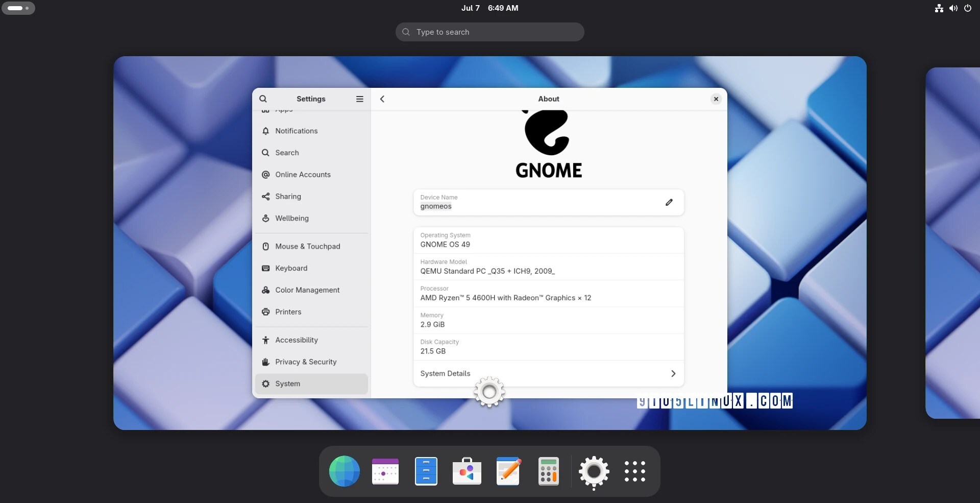Select Online Accounts in the sidebar

[x=311, y=175]
